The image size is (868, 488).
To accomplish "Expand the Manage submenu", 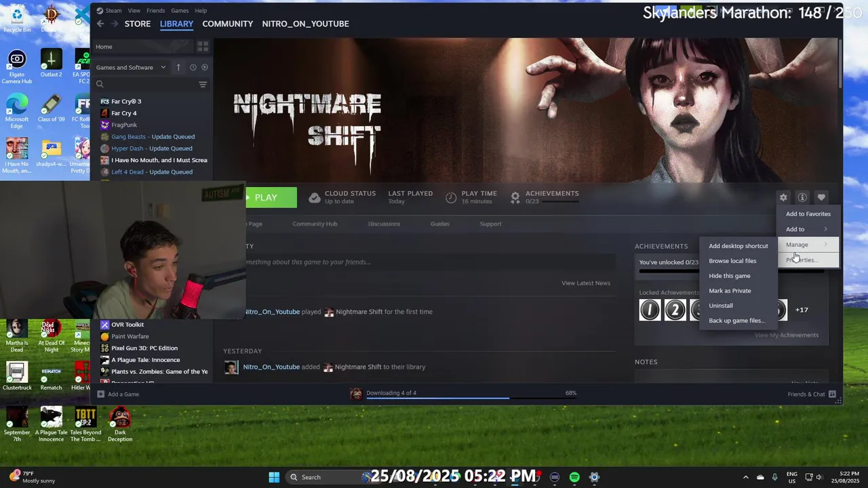I will pos(808,245).
